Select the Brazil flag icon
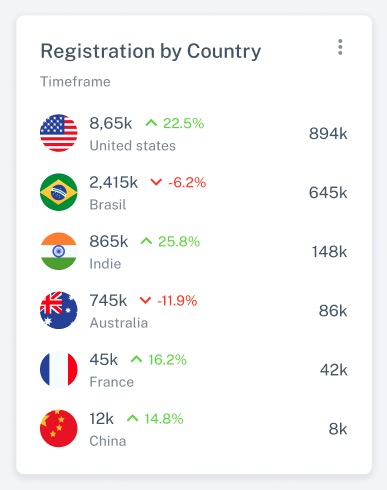The width and height of the screenshot is (387, 490). pos(59,192)
